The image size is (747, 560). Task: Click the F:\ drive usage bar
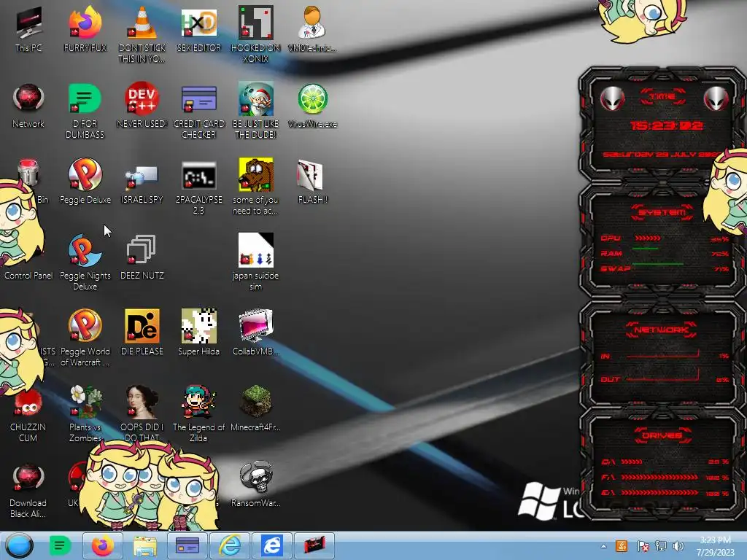659,477
